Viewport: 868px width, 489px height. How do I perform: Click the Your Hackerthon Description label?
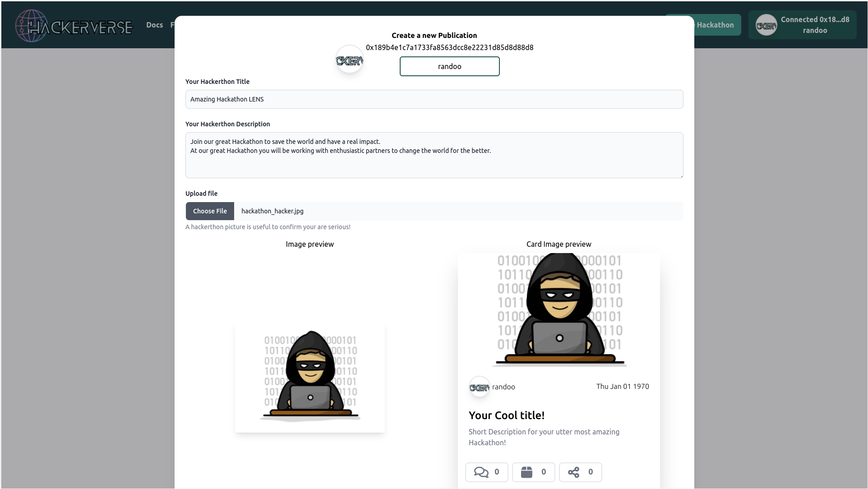[x=228, y=124]
